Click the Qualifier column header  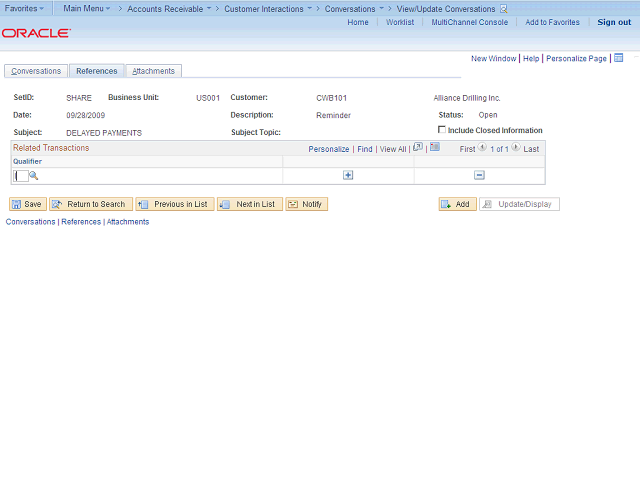pos(27,161)
